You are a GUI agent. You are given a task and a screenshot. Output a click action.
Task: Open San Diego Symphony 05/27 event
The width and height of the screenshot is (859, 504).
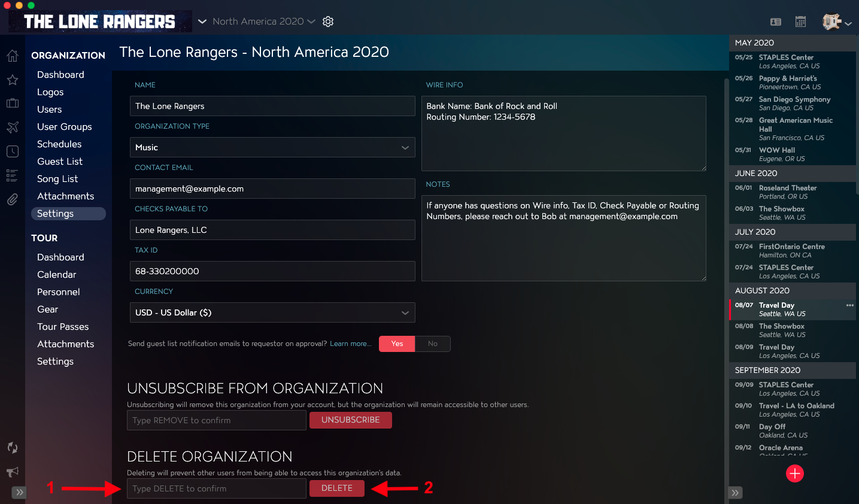(x=793, y=104)
